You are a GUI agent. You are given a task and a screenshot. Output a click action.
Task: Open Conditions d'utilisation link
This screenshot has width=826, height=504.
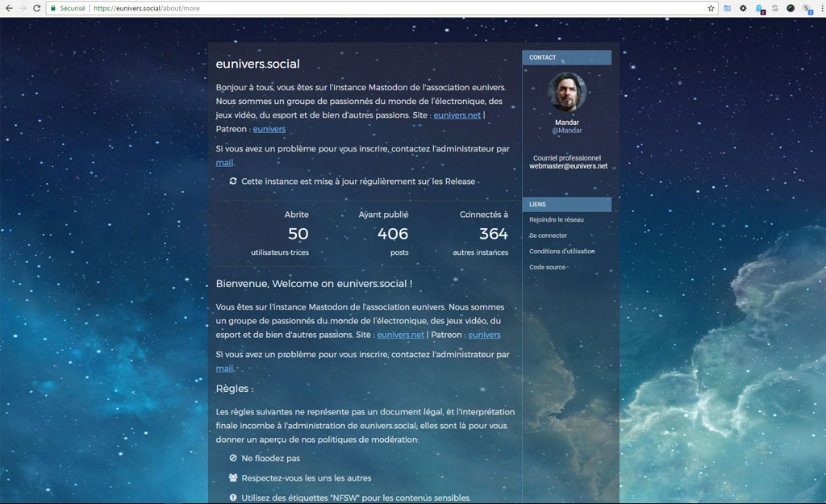point(562,252)
